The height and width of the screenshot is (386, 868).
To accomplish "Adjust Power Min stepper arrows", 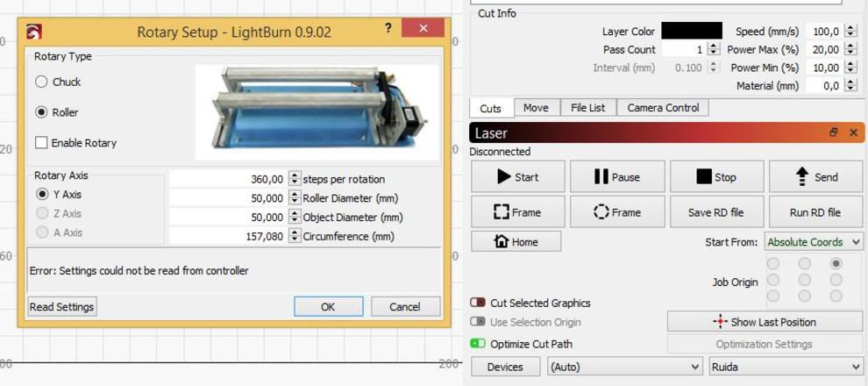I will tap(850, 68).
